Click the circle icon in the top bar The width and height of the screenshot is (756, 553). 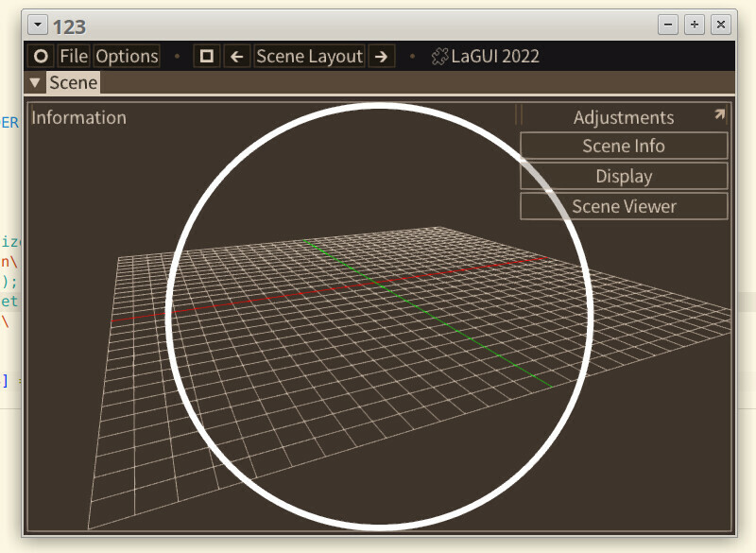click(x=41, y=57)
